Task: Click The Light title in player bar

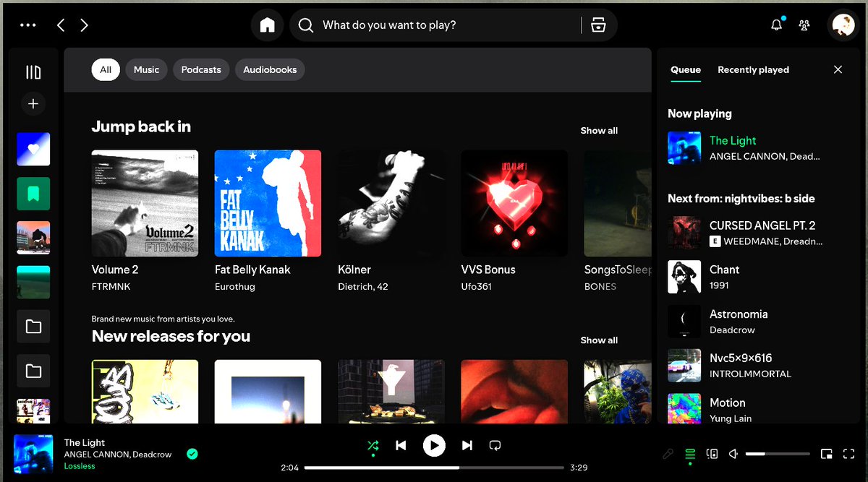Action: tap(85, 442)
